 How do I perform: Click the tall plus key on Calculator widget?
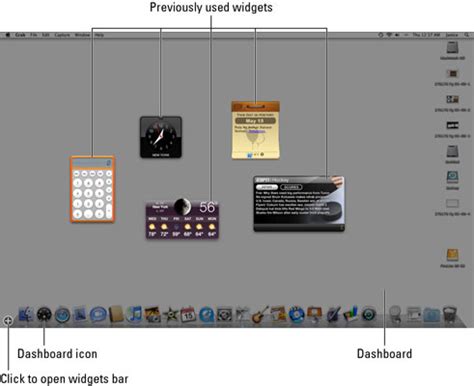(x=109, y=211)
